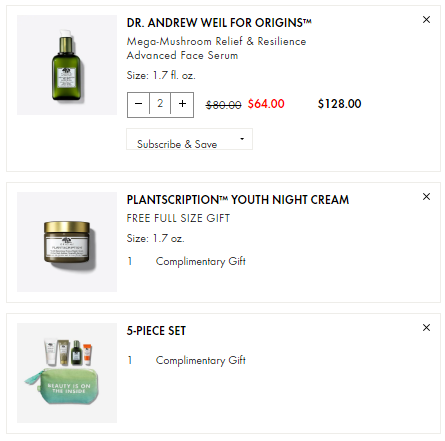The image size is (445, 441).
Task: Click the Free Full Size Gift label
Action: click(178, 218)
